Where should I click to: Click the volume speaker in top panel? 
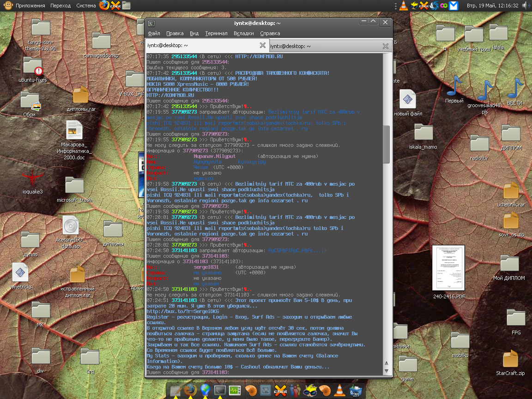point(526,6)
